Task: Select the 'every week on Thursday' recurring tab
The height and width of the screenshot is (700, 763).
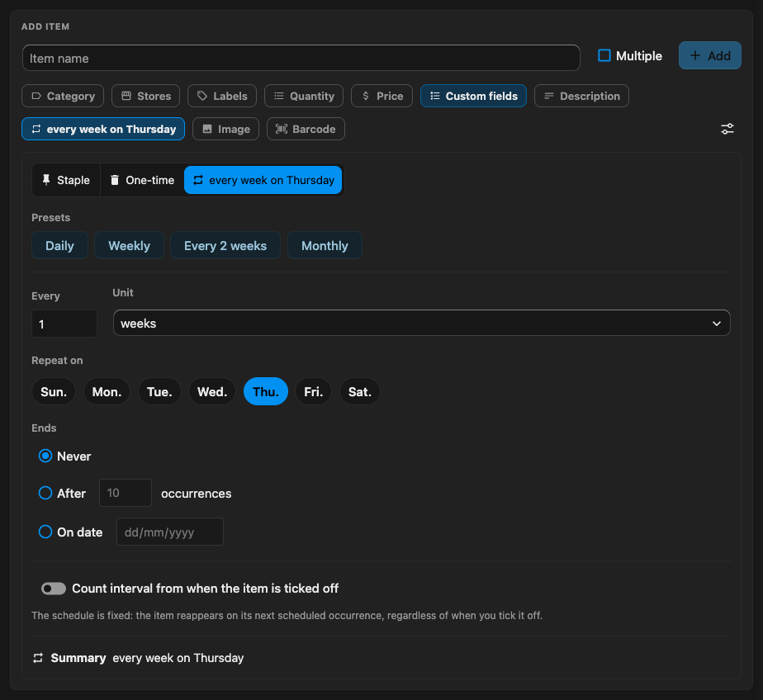Action: [263, 180]
